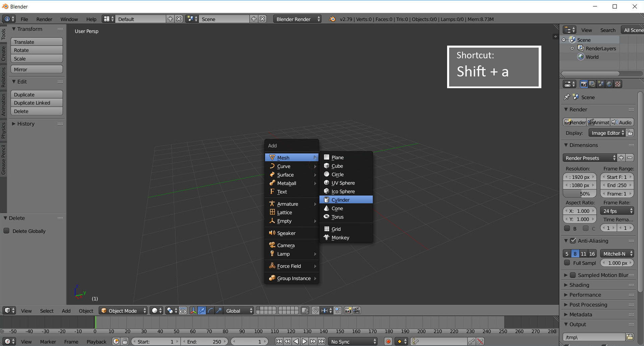Click the Blender logo in info header

(332, 19)
